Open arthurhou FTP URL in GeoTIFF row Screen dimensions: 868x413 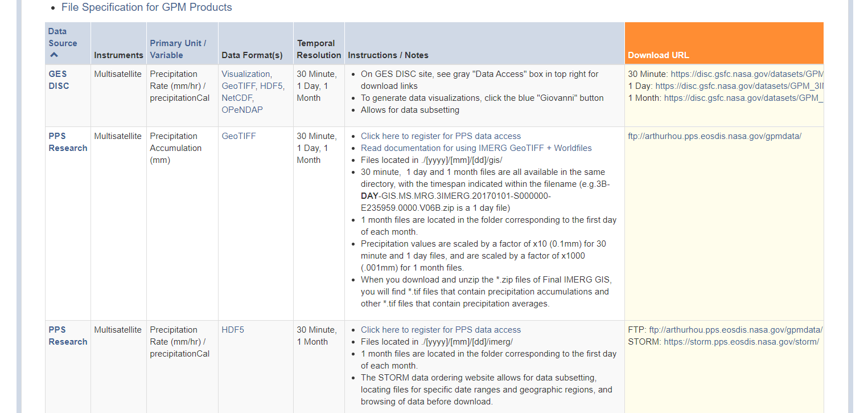pyautogui.click(x=714, y=136)
